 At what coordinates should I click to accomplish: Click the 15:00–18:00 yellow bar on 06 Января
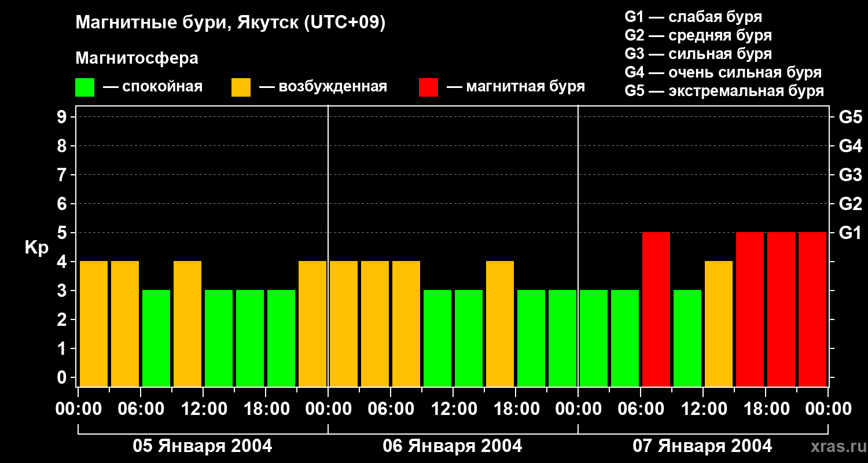500,324
